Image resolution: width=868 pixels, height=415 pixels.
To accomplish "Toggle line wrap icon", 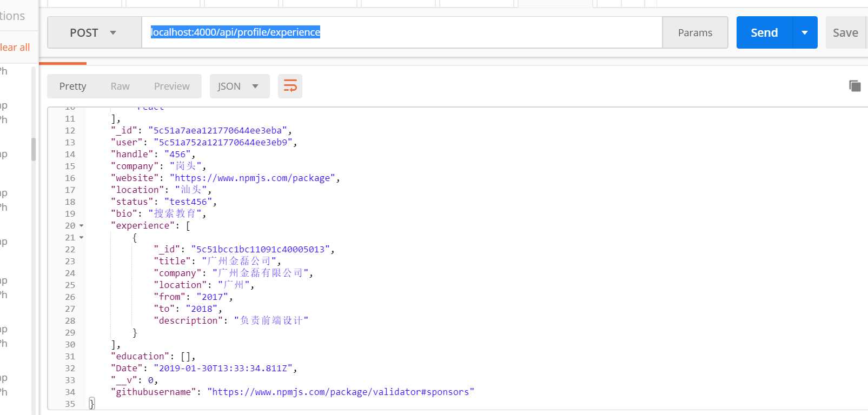I will (290, 86).
